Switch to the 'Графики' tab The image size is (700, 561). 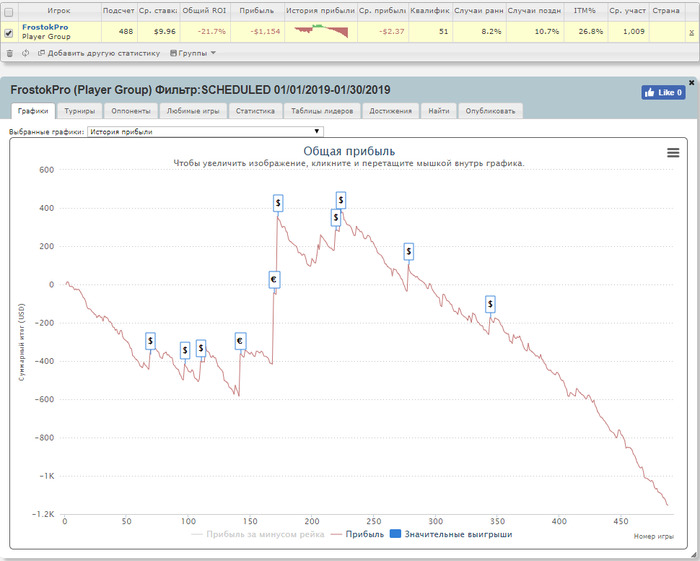pos(33,111)
